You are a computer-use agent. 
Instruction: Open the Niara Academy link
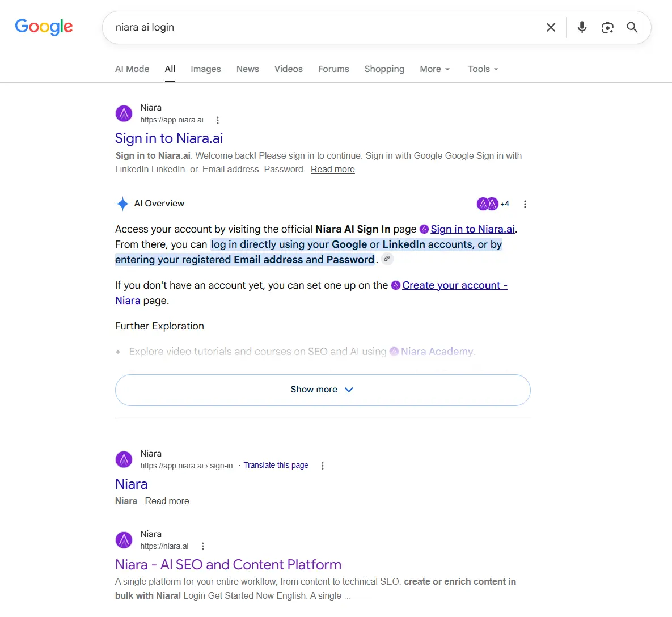pos(437,352)
